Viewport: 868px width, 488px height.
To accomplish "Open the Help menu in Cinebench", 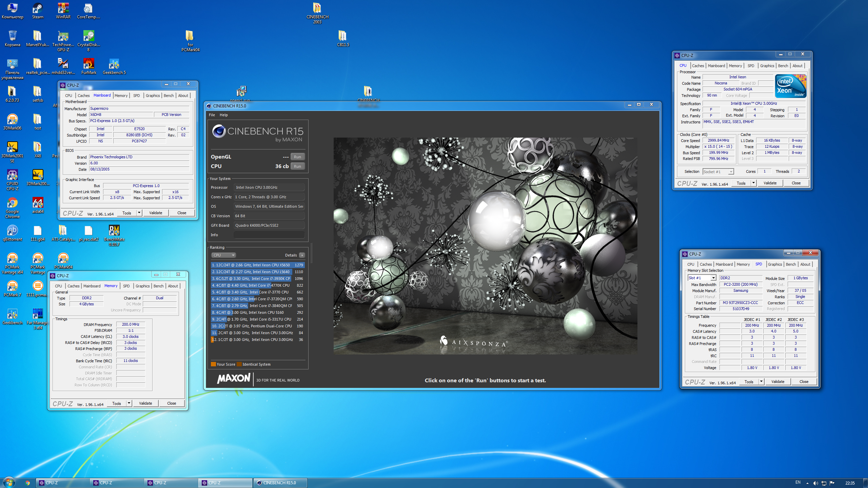I will tap(224, 115).
